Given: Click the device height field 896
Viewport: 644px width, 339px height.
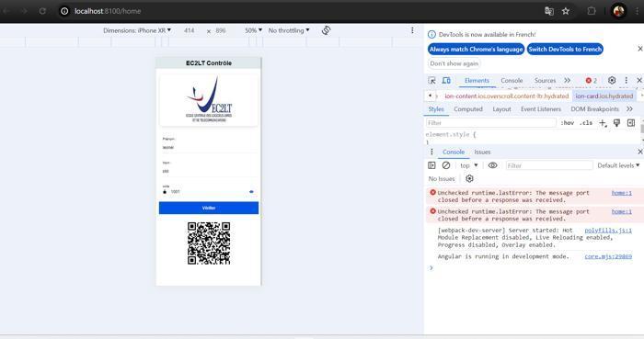Looking at the screenshot, I should pyautogui.click(x=221, y=30).
